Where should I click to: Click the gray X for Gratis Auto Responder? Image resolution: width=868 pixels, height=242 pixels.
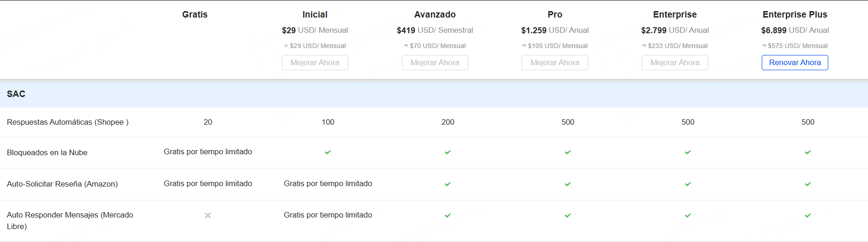pos(208,215)
